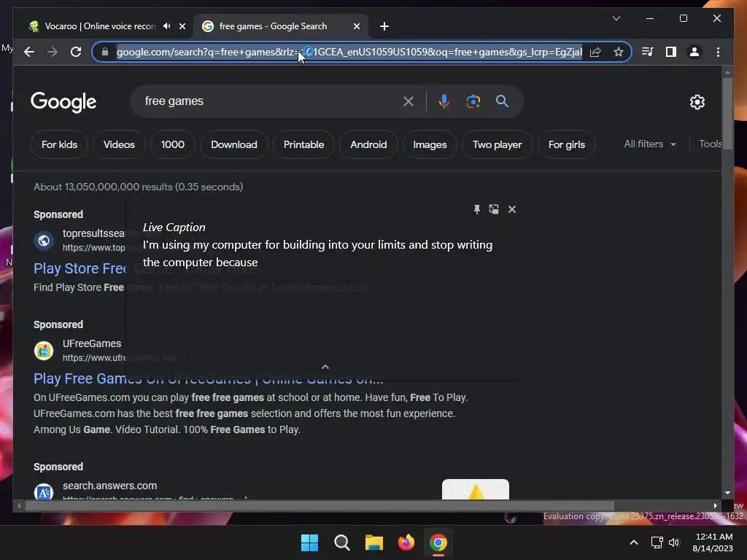The height and width of the screenshot is (560, 747).
Task: Click the Chrome taskbar icon
Action: pyautogui.click(x=438, y=542)
